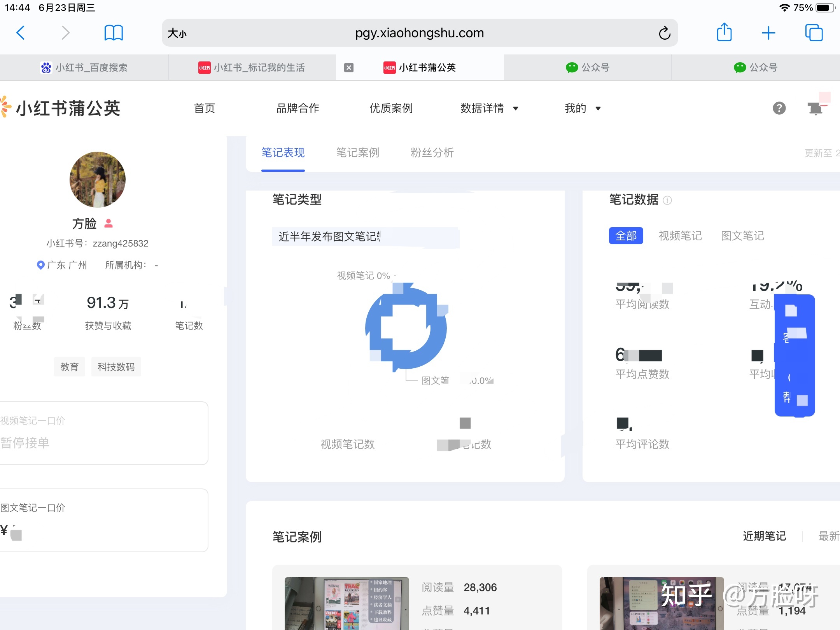The image size is (840, 630).
Task: Click the 方脸 profile avatar
Action: 98,179
